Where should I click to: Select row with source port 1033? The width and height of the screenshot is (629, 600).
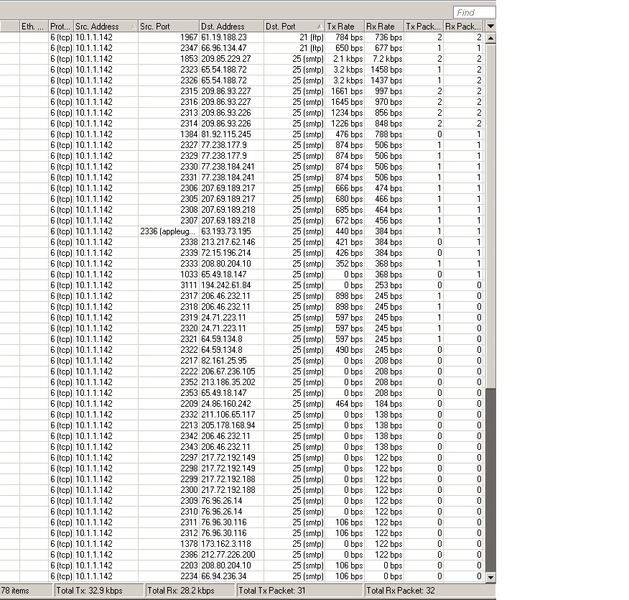[x=241, y=275]
